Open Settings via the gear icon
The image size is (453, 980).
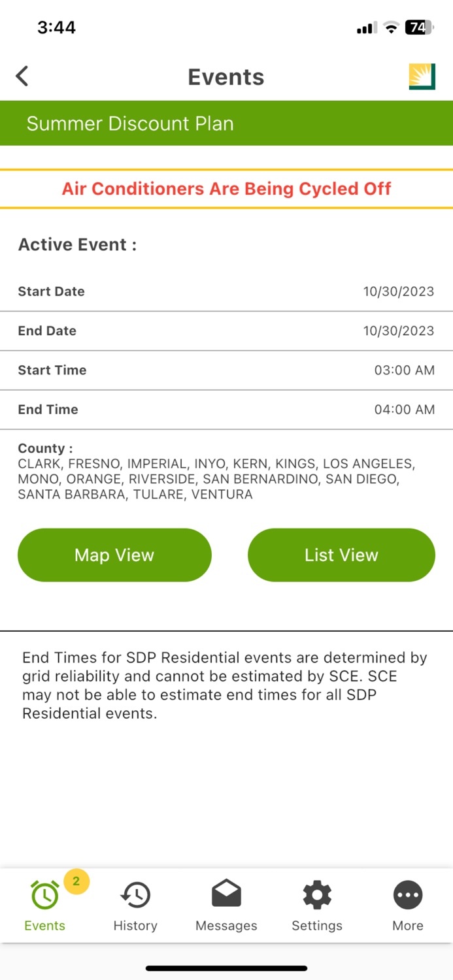click(317, 895)
